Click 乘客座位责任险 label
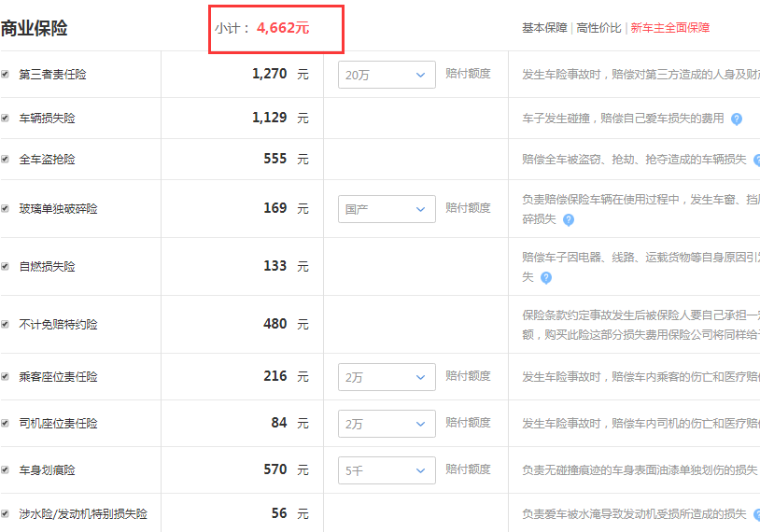Screen dimensions: 760x532 pos(58,376)
